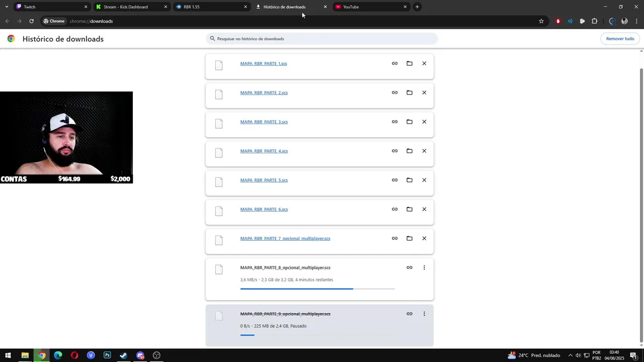Launch Opera from the taskbar
Screen dimensions: 644x362
(74, 355)
